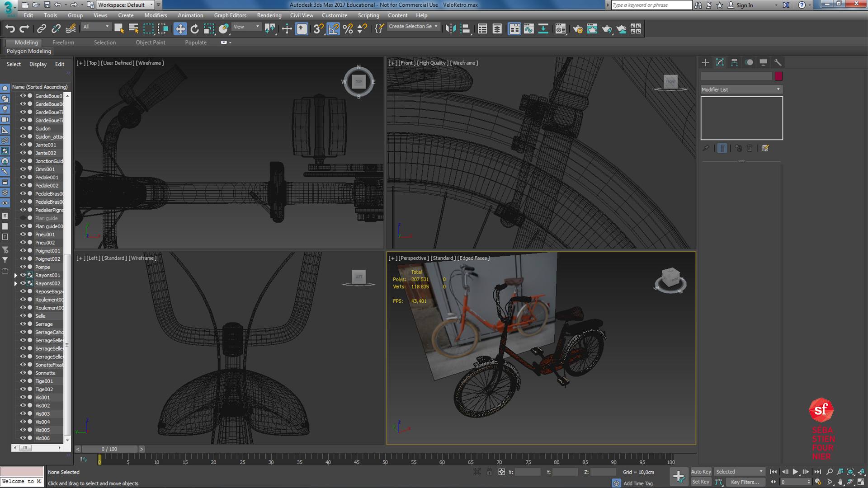Click the Mirror tool icon
Viewport: 868px width, 488px height.
point(450,29)
